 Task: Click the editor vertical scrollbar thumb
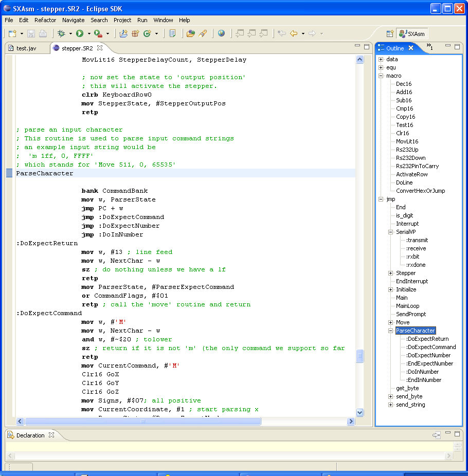[359, 356]
